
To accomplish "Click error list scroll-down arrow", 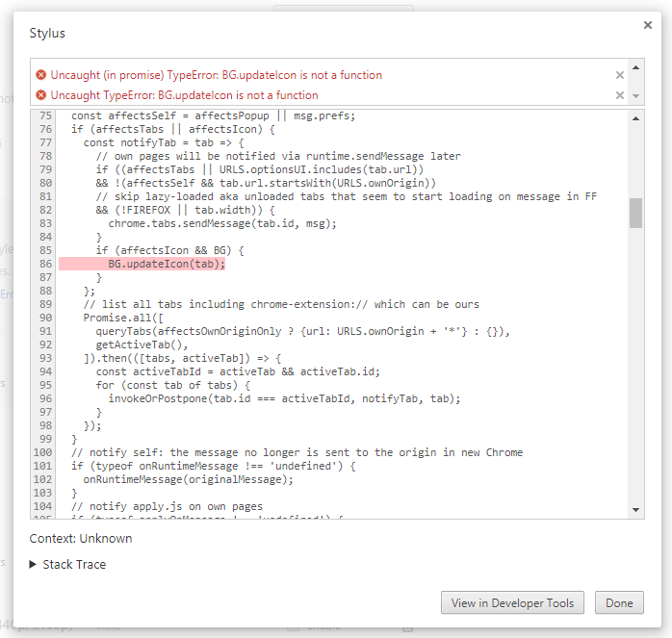I will click(636, 96).
